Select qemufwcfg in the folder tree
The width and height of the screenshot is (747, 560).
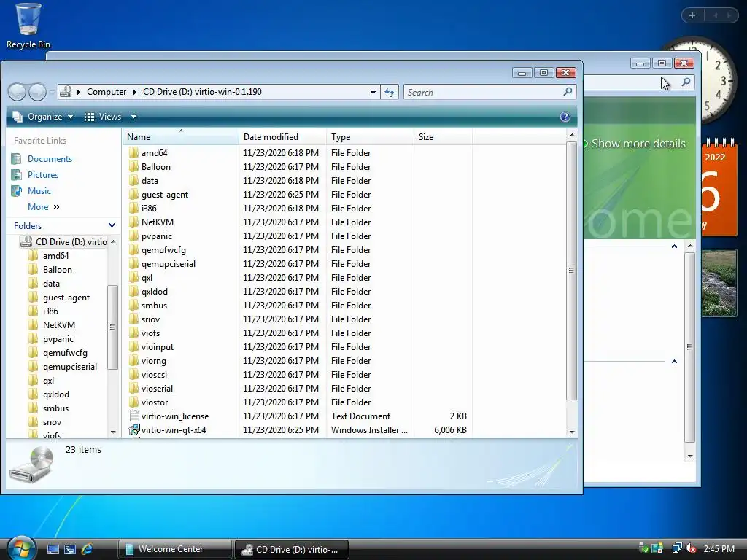(65, 353)
